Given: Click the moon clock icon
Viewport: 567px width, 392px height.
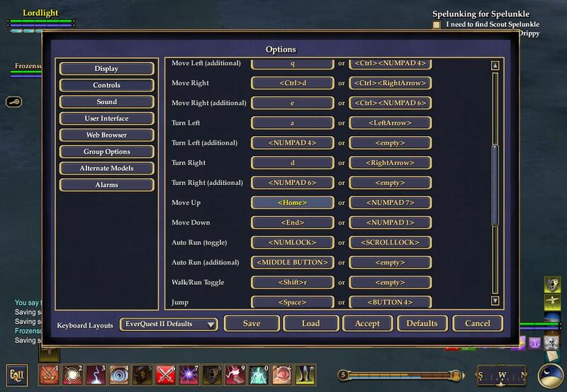Looking at the screenshot, I should pos(550,375).
